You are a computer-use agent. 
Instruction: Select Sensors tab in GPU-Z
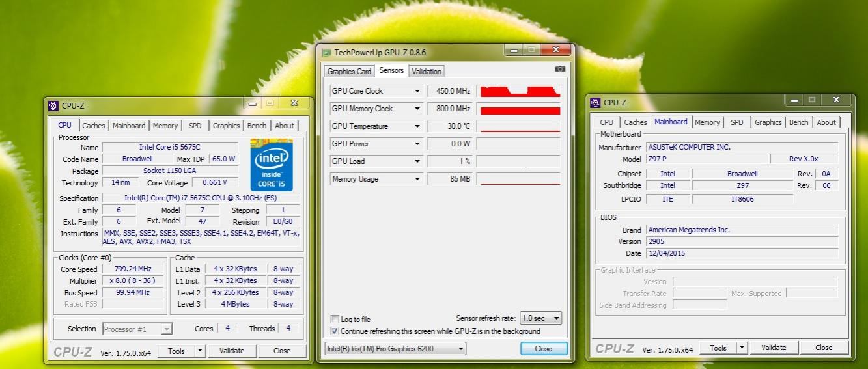point(391,70)
